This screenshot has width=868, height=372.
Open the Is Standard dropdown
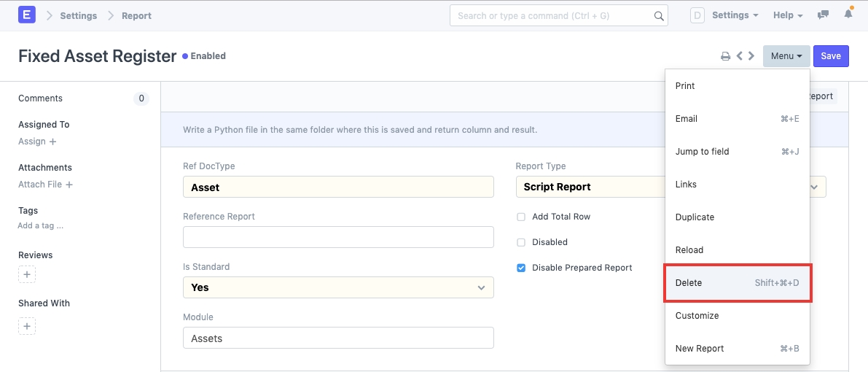pos(338,287)
